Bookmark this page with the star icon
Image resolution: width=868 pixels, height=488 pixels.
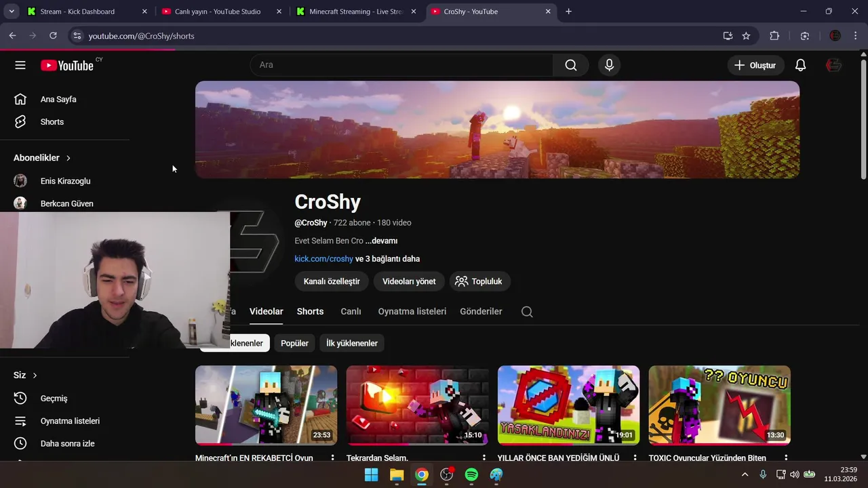[x=746, y=36]
